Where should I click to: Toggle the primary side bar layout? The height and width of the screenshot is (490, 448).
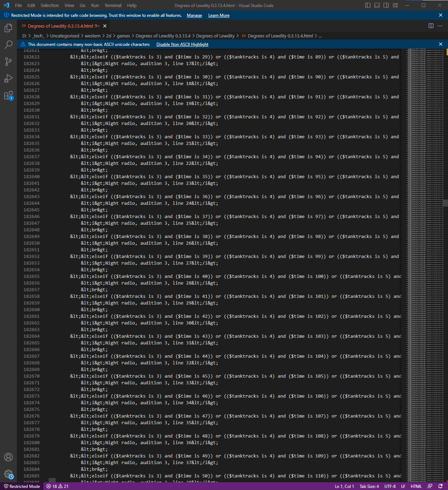click(368, 5)
